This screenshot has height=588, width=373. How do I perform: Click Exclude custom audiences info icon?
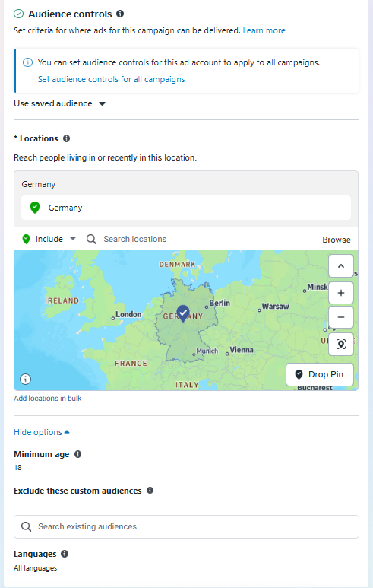(150, 491)
